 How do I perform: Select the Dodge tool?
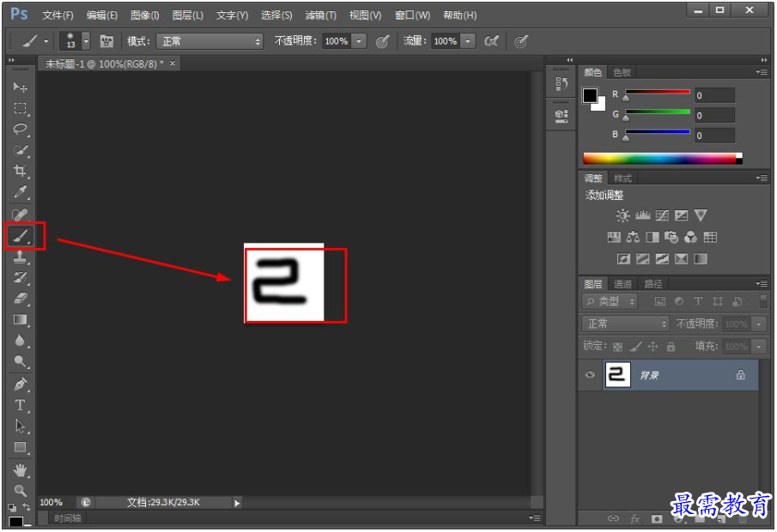[x=20, y=361]
